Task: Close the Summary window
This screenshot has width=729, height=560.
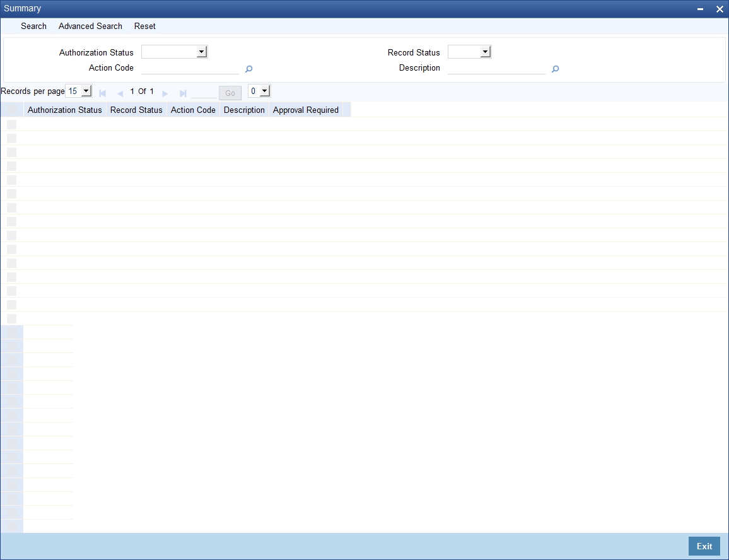Action: click(720, 9)
